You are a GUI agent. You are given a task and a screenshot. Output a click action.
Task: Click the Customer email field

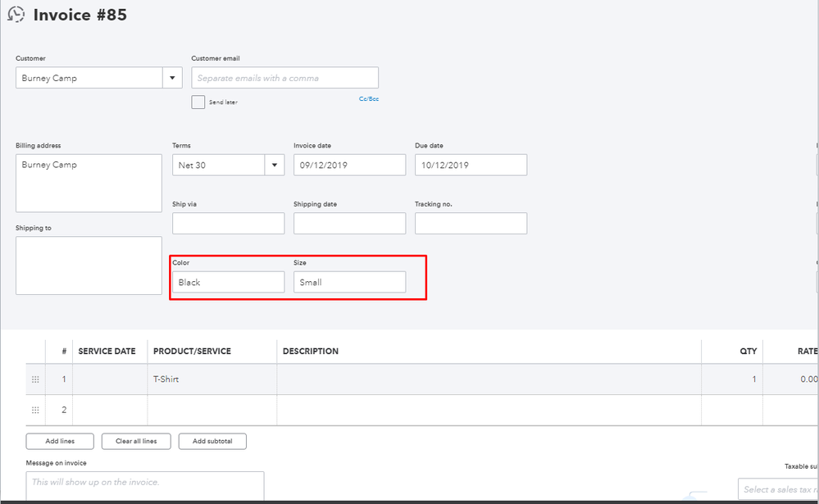click(x=284, y=78)
